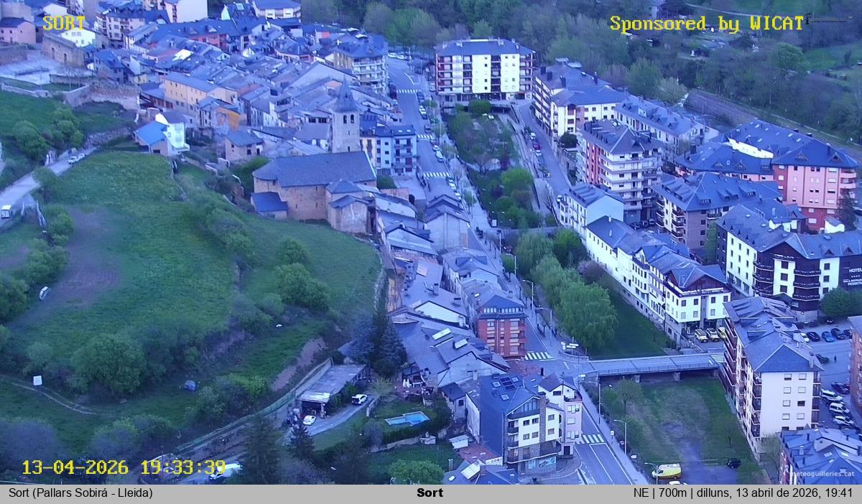Click the yellow SORT overlay label

[x=64, y=23]
